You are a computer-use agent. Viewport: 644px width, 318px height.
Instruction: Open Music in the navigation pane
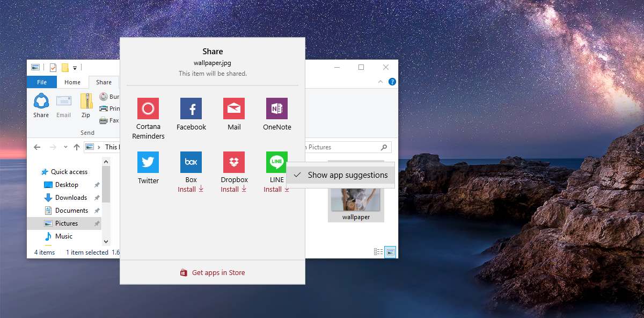[x=58, y=236]
